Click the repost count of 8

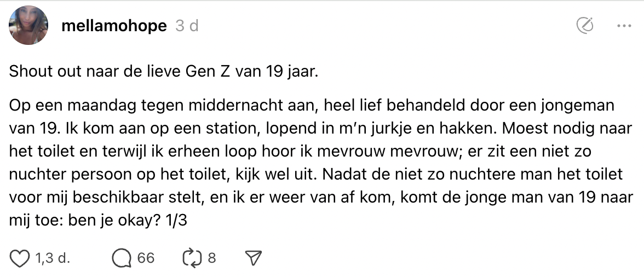[212, 258]
